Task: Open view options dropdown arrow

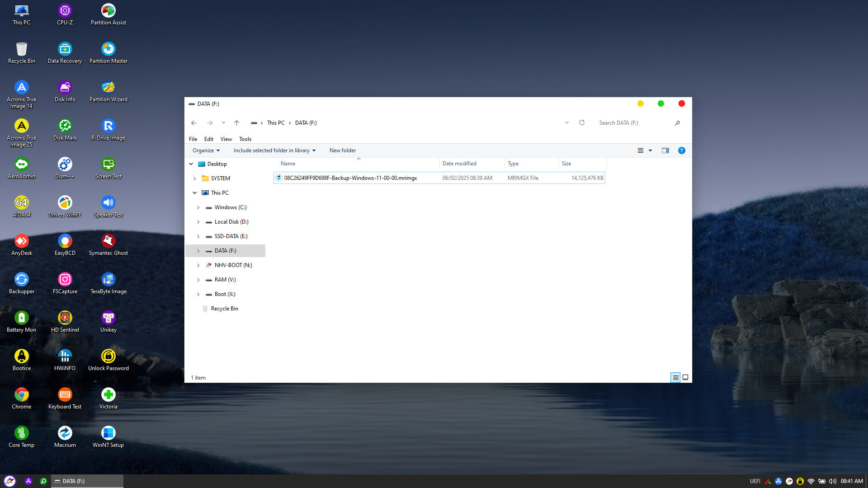Action: (650, 150)
